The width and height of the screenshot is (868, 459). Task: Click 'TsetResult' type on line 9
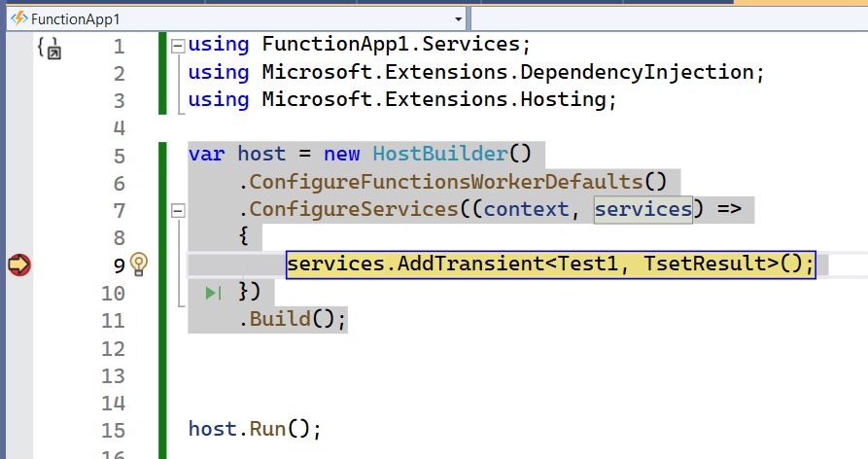pos(711,264)
